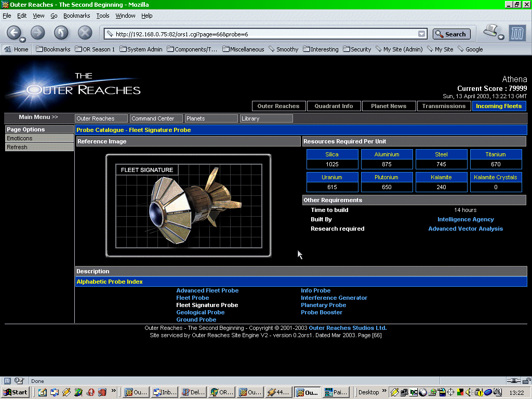This screenshot has height=399, width=532.
Task: Click the browser Back arrow button
Action: pos(14,32)
